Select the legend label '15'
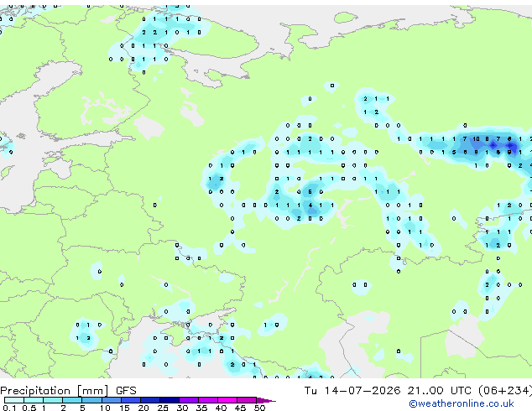Image resolution: width=532 pixels, height=411 pixels. tap(124, 408)
